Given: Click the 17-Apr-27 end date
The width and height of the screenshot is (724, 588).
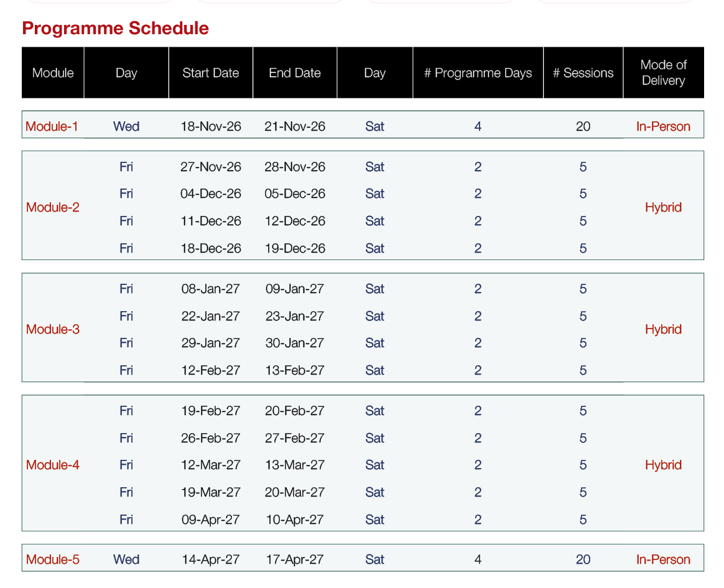Looking at the screenshot, I should (295, 559).
